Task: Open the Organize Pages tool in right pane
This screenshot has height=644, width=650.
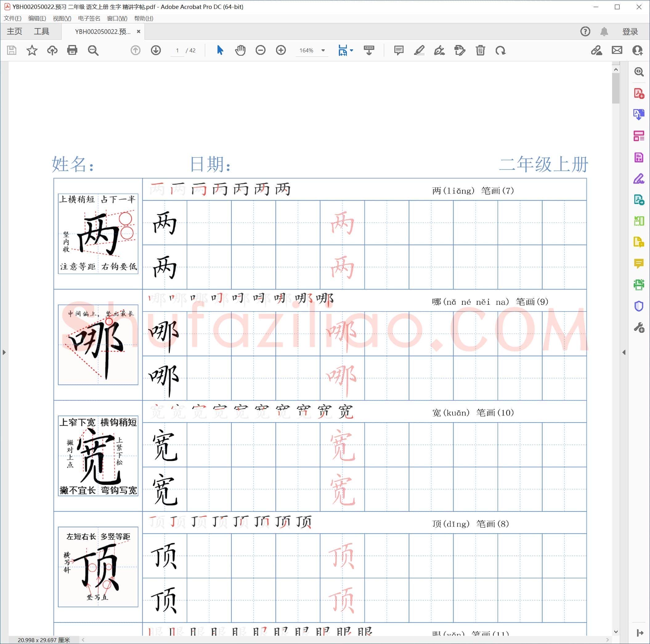Action: [639, 136]
